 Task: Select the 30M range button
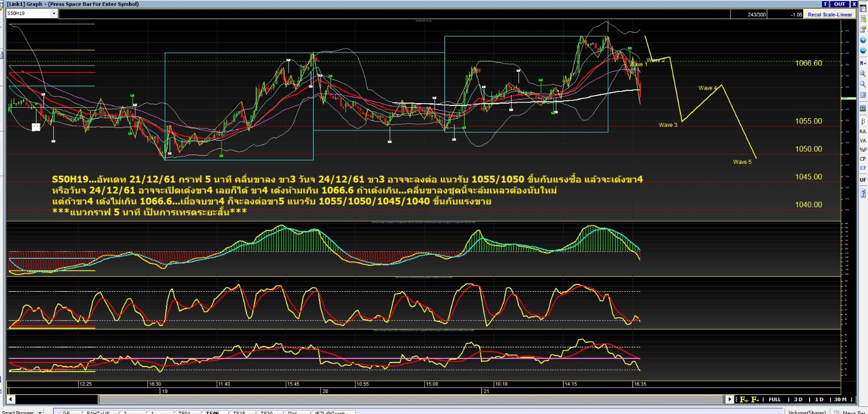[840, 400]
